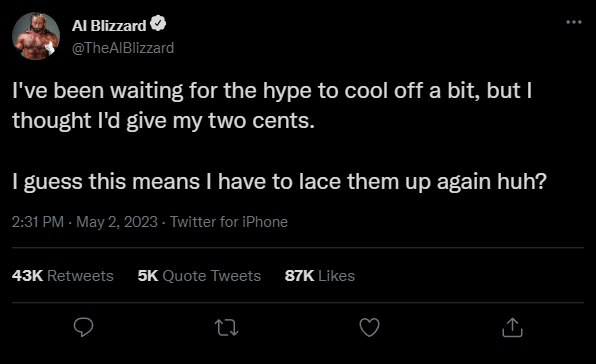Click the word Retweets in stats
This screenshot has width=596, height=364.
(x=80, y=275)
